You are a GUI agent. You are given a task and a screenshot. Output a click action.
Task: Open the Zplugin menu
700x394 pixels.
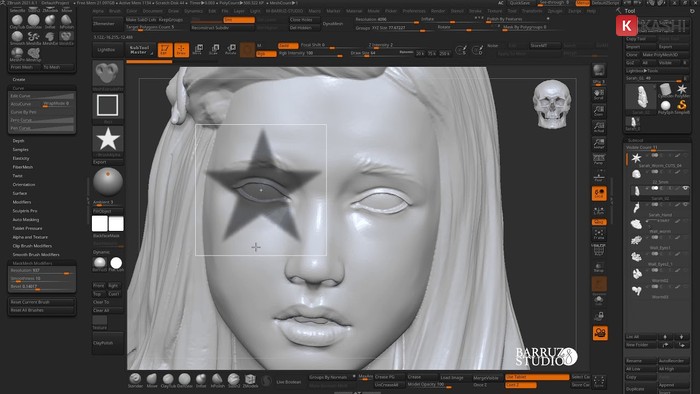(555, 11)
